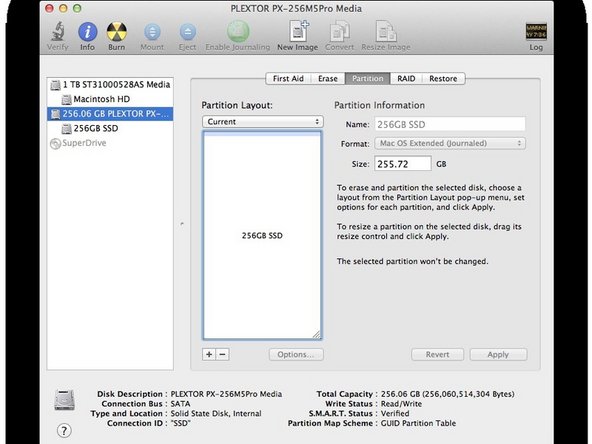Screen dimensions: 592x444
Task: Open the Partition Layout Current dropdown
Action: 263,122
